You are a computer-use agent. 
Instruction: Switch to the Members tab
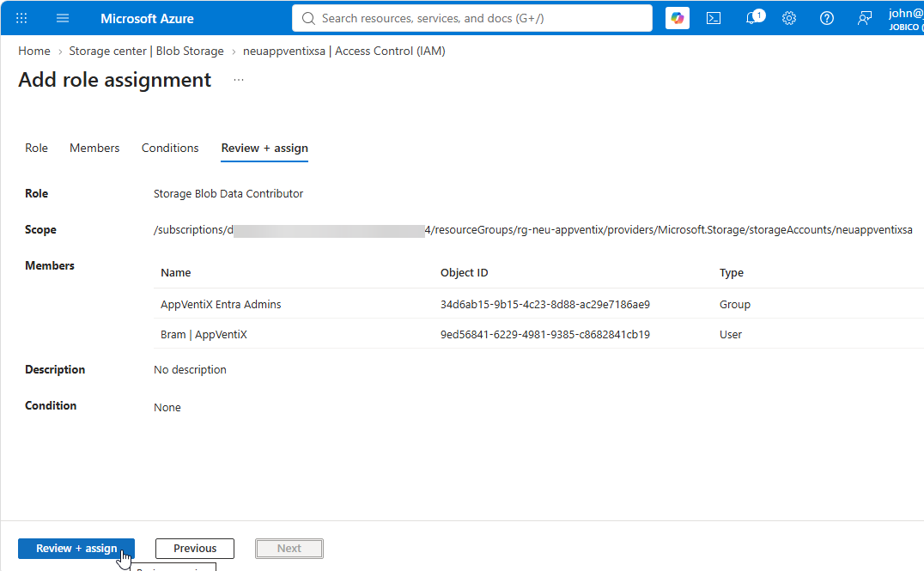point(94,148)
